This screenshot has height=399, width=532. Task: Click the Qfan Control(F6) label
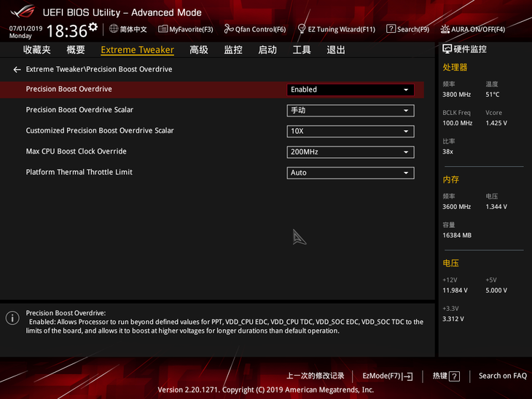click(x=261, y=30)
